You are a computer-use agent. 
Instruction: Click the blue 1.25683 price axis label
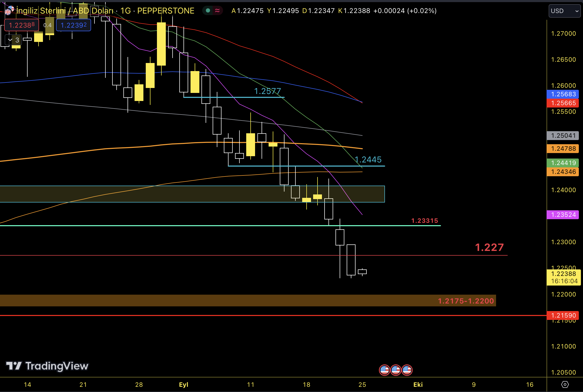(x=563, y=94)
